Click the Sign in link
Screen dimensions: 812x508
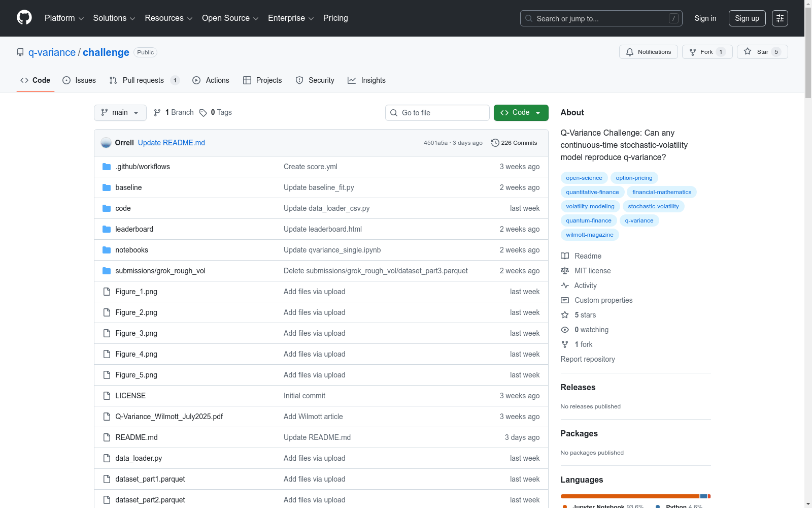(705, 18)
